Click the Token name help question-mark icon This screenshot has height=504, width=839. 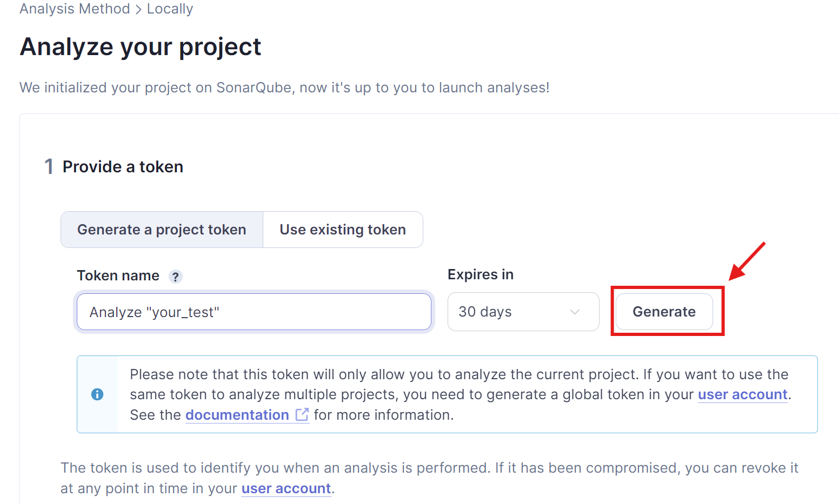click(175, 277)
